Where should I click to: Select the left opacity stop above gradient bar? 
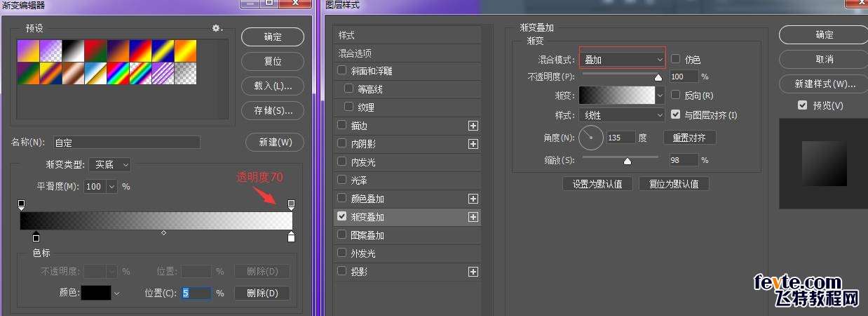[x=22, y=204]
